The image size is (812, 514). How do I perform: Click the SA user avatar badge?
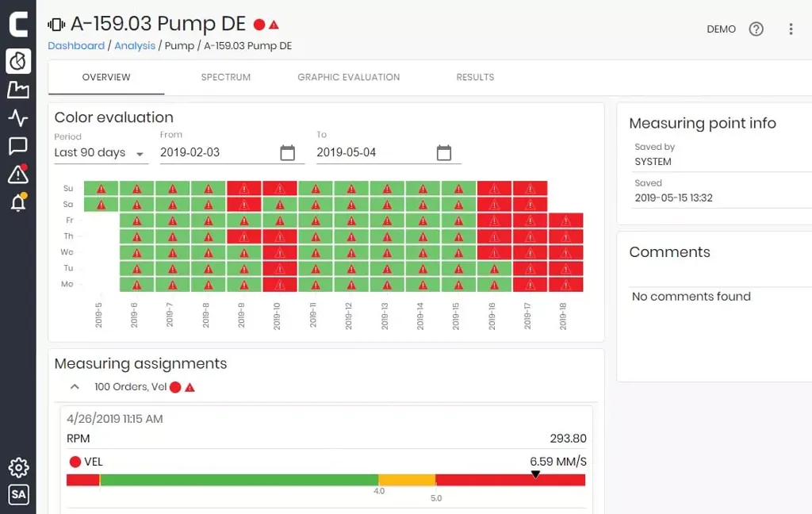pos(17,495)
